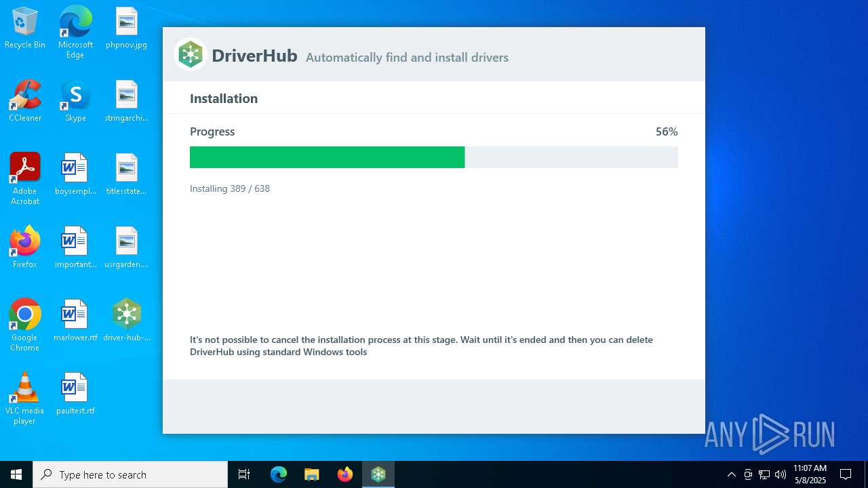Screen dimensions: 868x488
Task: Click the Progress label
Action: [x=212, y=131]
